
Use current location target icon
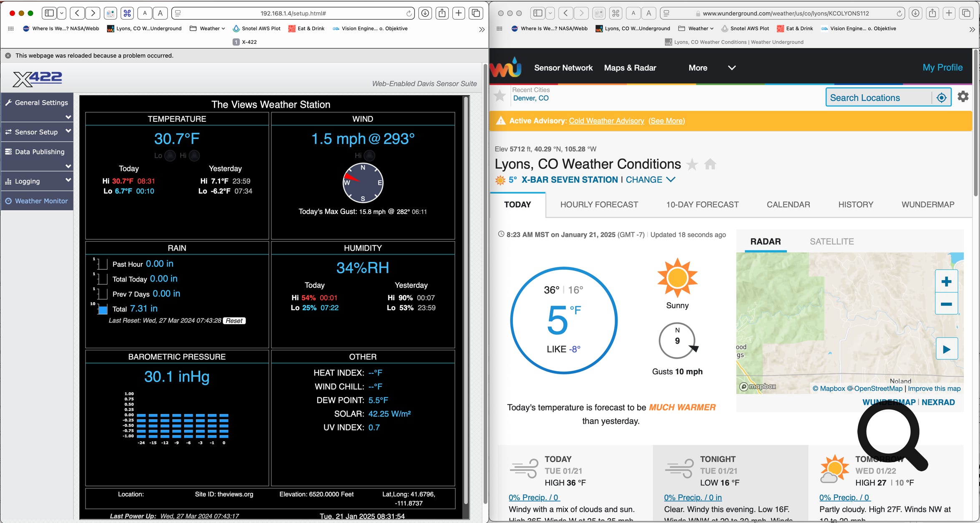[x=941, y=98]
